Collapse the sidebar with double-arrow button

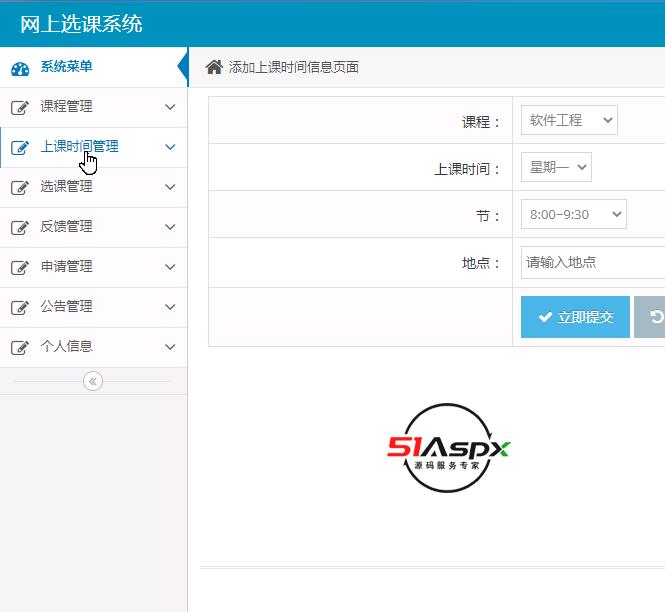coord(93,381)
